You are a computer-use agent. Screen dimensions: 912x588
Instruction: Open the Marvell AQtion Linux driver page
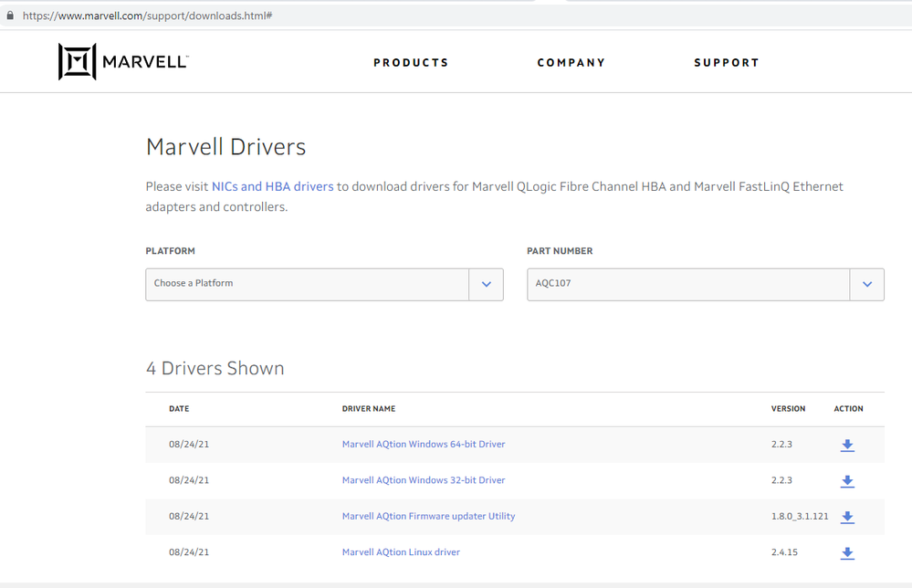pos(401,551)
